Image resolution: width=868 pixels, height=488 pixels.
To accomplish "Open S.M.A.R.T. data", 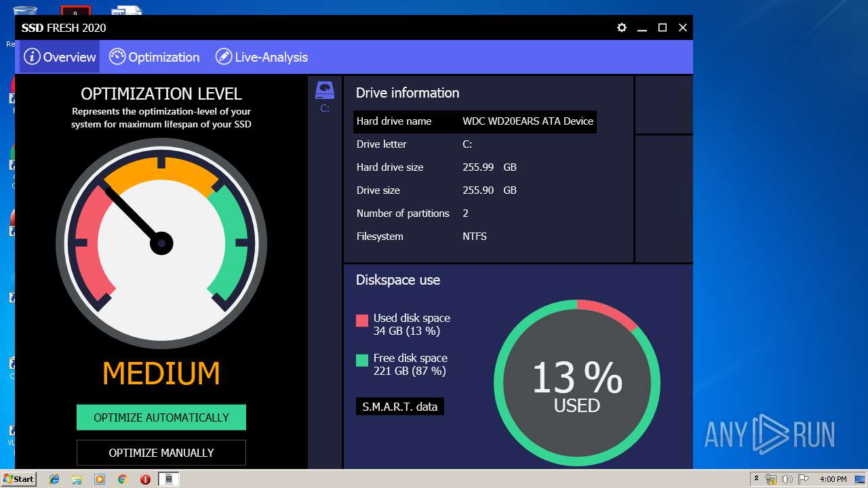I will [x=400, y=407].
